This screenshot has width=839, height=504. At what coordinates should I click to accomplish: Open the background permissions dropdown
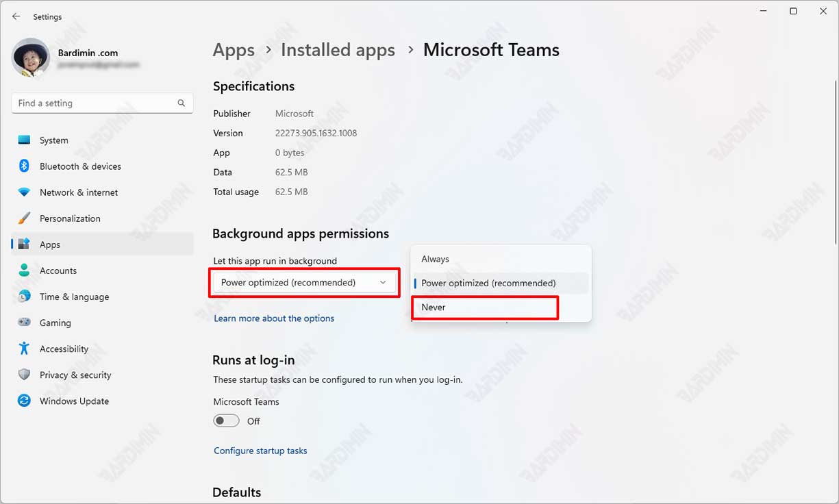coord(304,282)
